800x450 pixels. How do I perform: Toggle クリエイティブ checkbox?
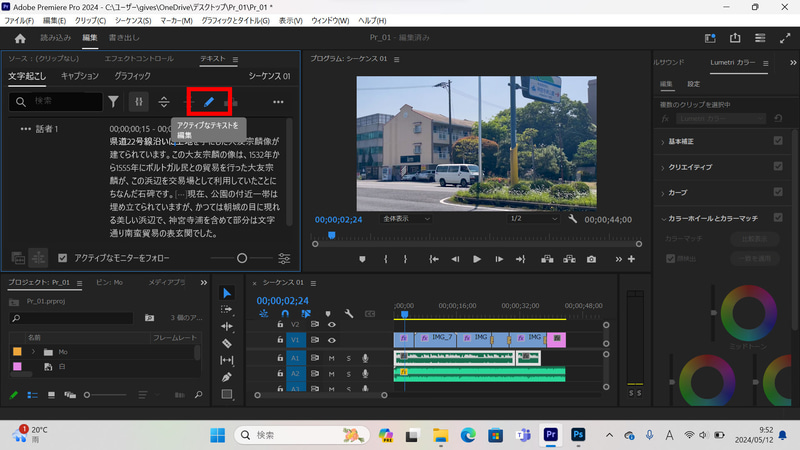[778, 166]
